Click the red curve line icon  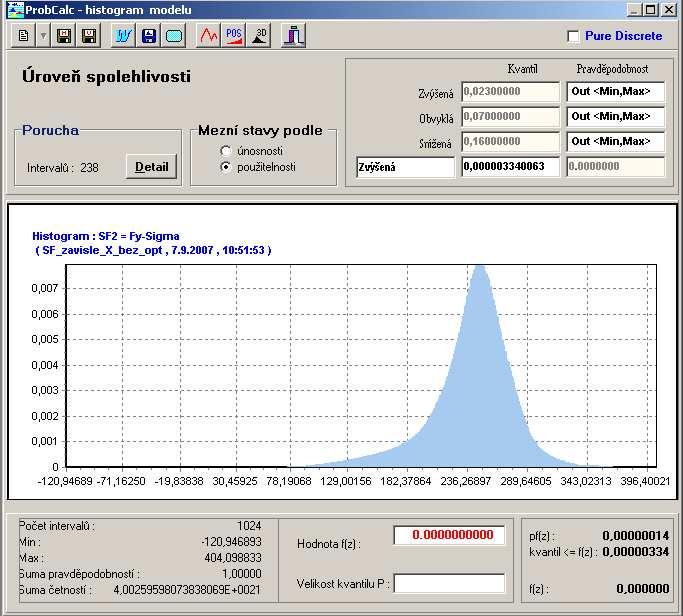click(x=209, y=36)
